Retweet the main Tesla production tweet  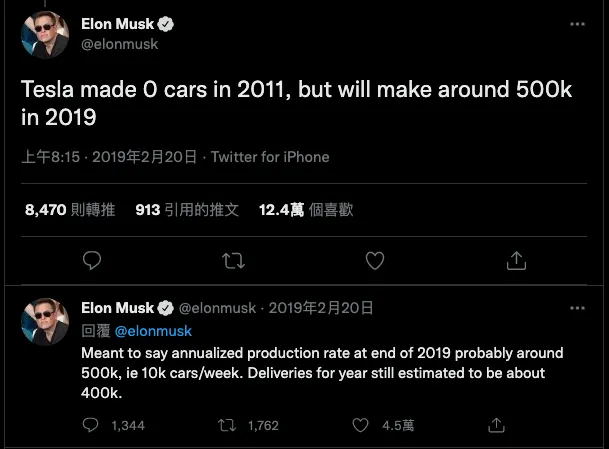coord(232,260)
